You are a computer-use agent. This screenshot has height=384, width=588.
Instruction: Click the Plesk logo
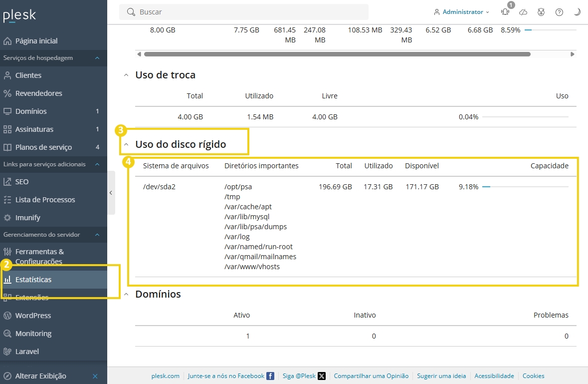pyautogui.click(x=19, y=15)
